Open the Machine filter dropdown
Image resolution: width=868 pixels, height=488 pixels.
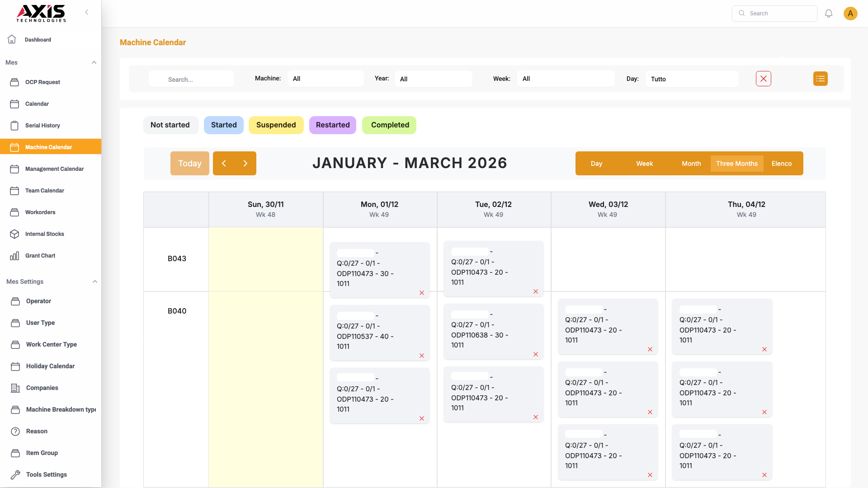point(325,79)
